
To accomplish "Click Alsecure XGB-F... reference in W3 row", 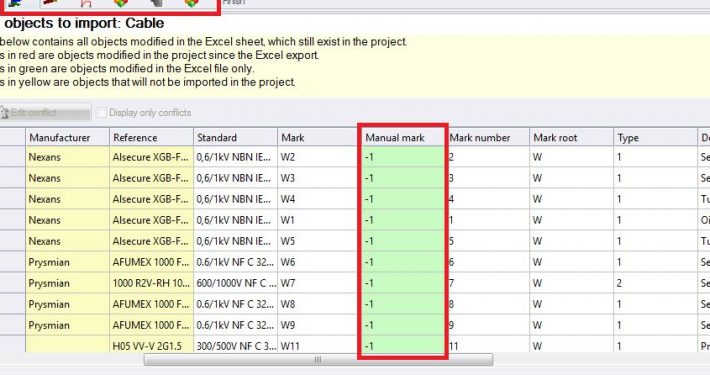I will point(151,178).
